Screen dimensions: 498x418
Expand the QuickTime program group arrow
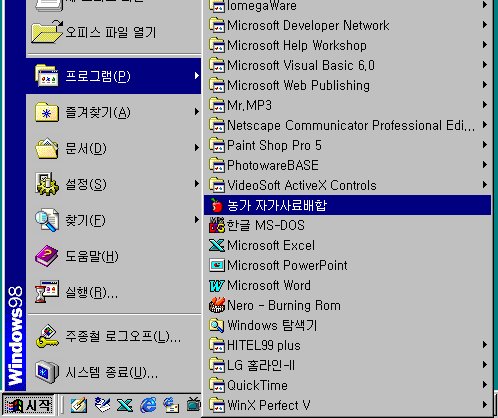click(x=485, y=385)
